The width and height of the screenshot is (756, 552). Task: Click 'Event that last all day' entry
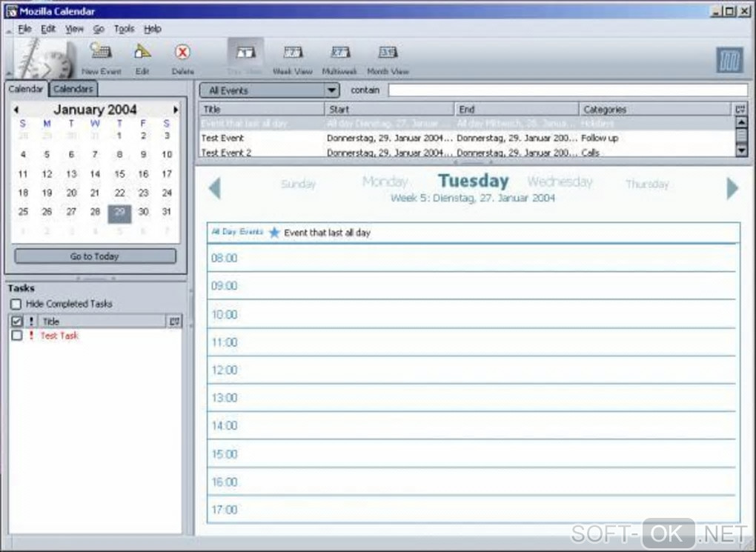pyautogui.click(x=328, y=233)
